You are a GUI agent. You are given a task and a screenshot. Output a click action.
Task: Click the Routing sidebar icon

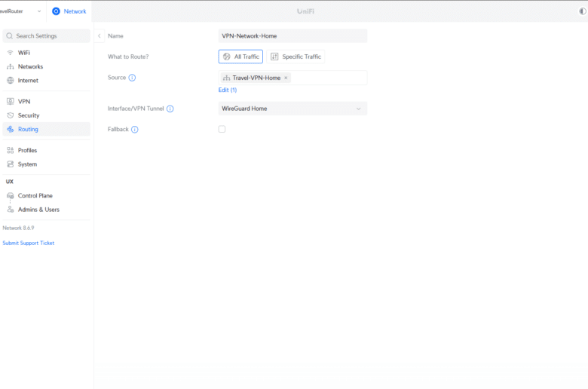coord(10,129)
